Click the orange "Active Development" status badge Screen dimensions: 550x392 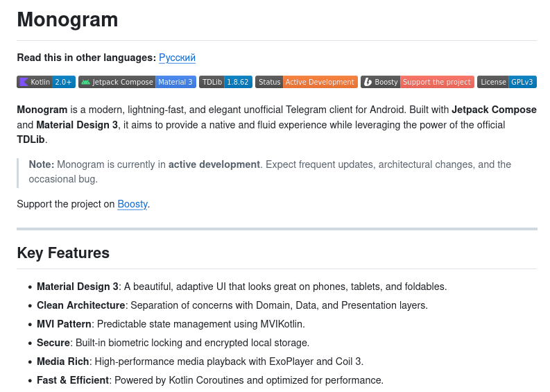320,82
